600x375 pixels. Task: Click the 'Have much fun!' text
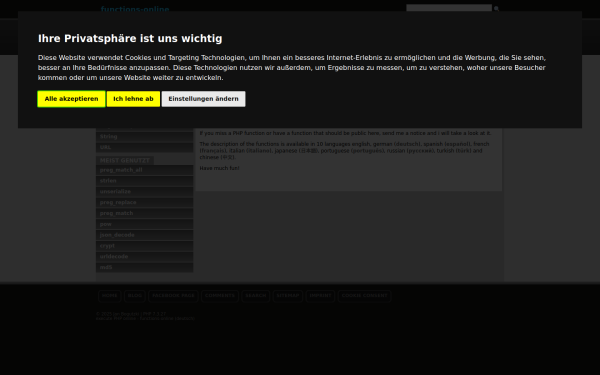tap(220, 168)
